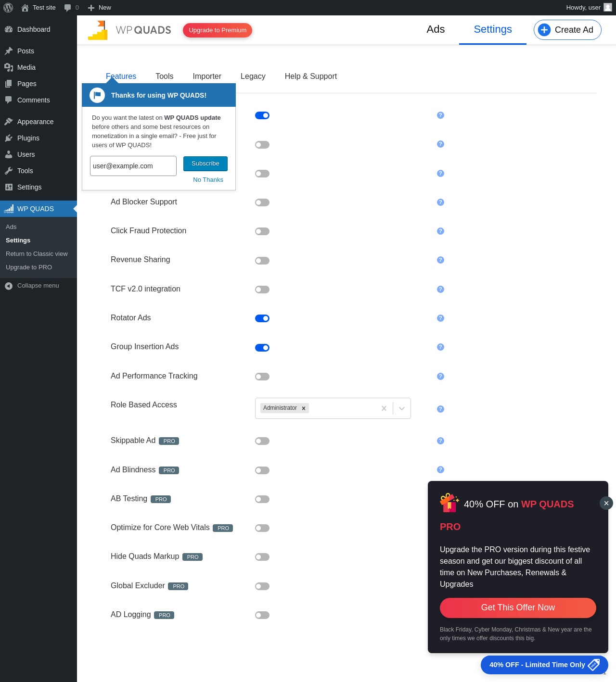The image size is (616, 682).
Task: Disable Rotator Ads toggle
Action: [x=262, y=318]
